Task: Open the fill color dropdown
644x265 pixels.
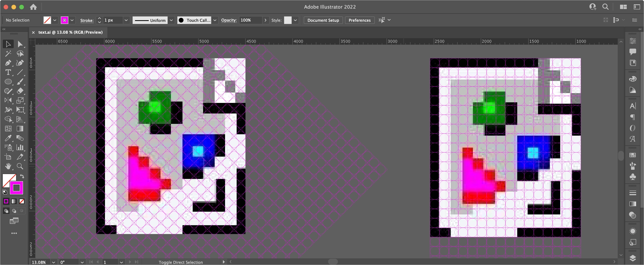Action: pyautogui.click(x=55, y=20)
